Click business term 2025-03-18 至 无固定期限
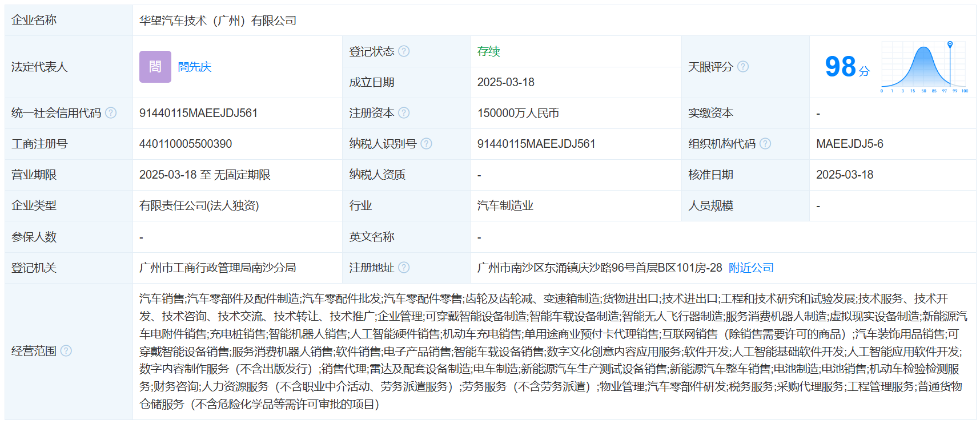The height and width of the screenshot is (424, 980). point(205,175)
